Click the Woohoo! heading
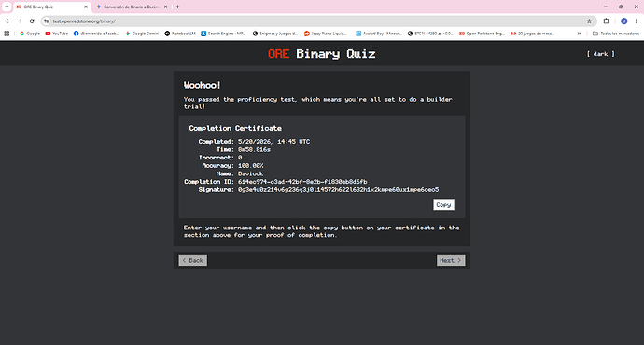The height and width of the screenshot is (345, 644). click(x=203, y=85)
